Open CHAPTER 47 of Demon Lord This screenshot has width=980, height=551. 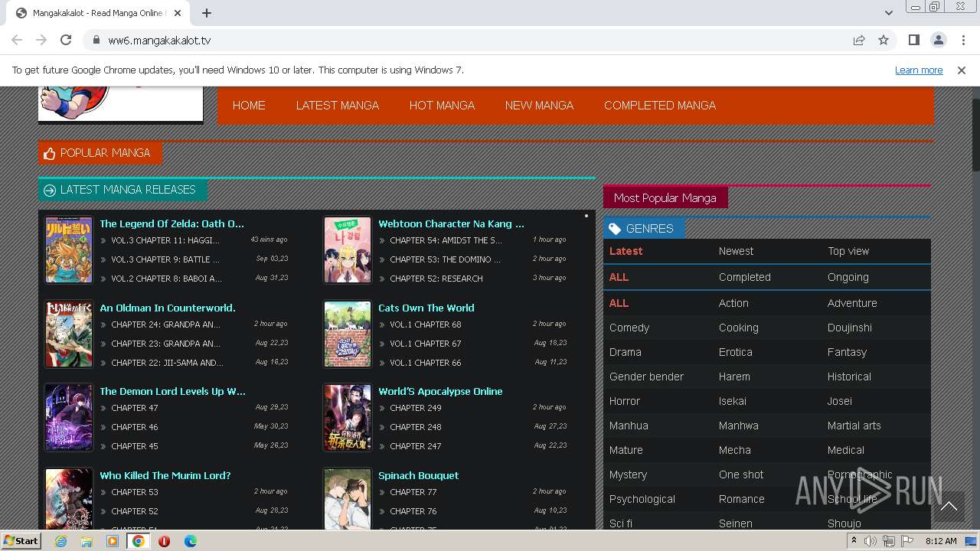[135, 408]
